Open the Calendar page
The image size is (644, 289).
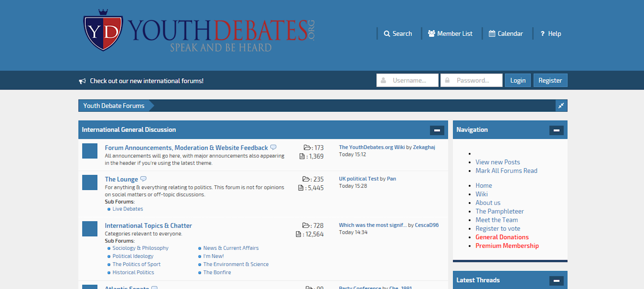coord(506,33)
